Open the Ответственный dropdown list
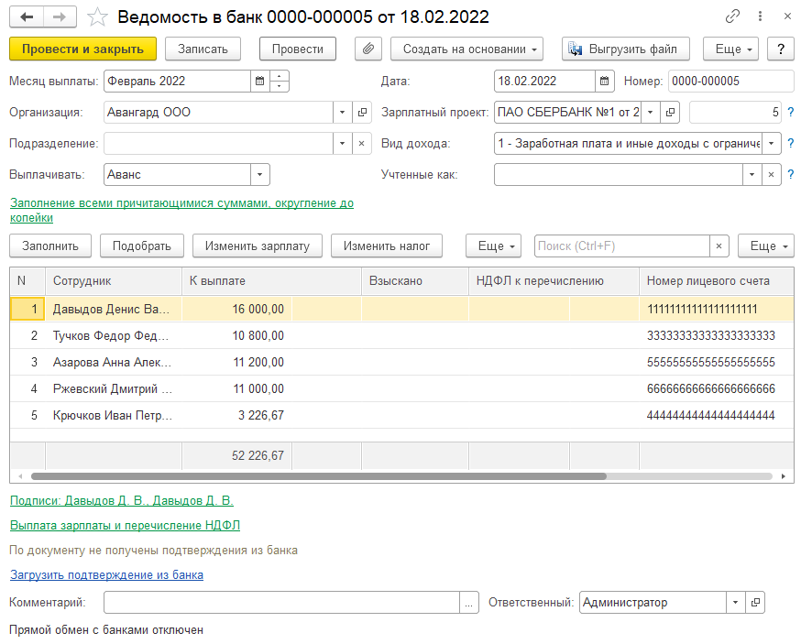 pos(736,602)
